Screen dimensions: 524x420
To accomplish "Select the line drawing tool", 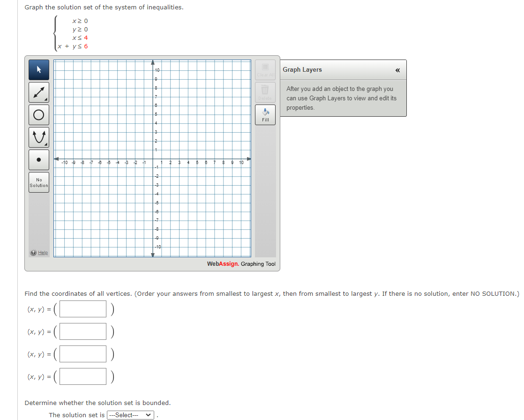I will (39, 92).
